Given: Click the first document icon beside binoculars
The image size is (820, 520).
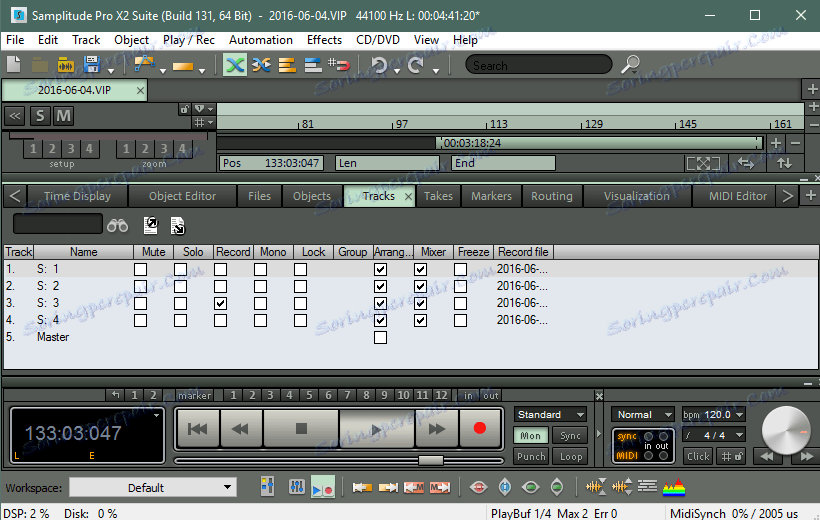Looking at the screenshot, I should click(151, 225).
